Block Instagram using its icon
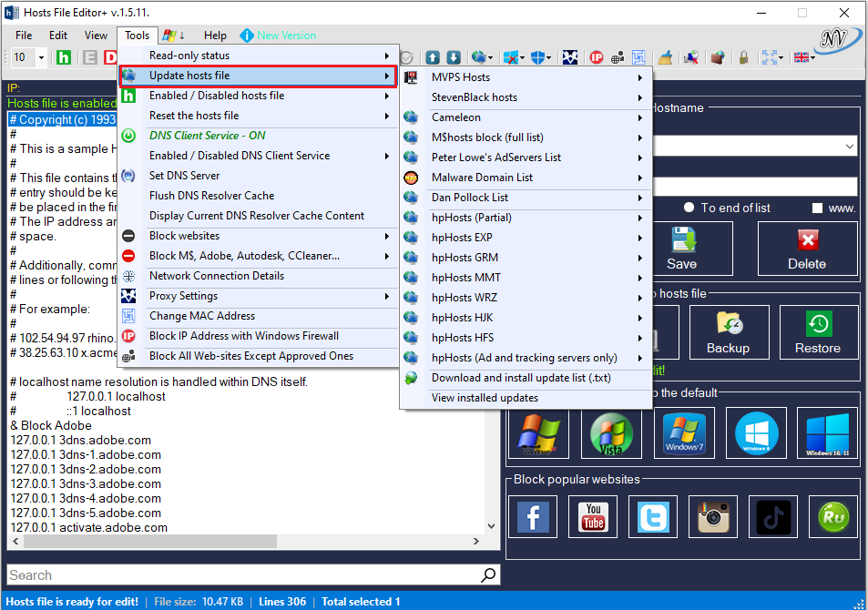The width and height of the screenshot is (868, 610). (713, 516)
